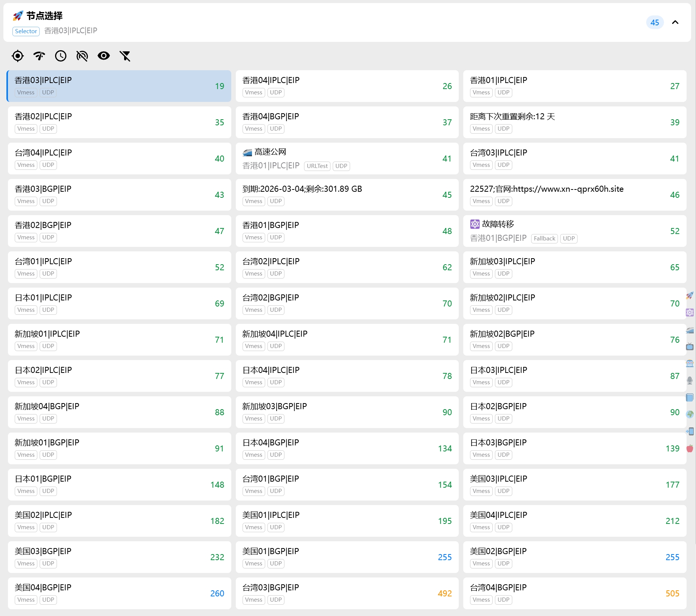The width and height of the screenshot is (696, 616).
Task: Jump to group via television sidebar icon
Action: tap(690, 346)
